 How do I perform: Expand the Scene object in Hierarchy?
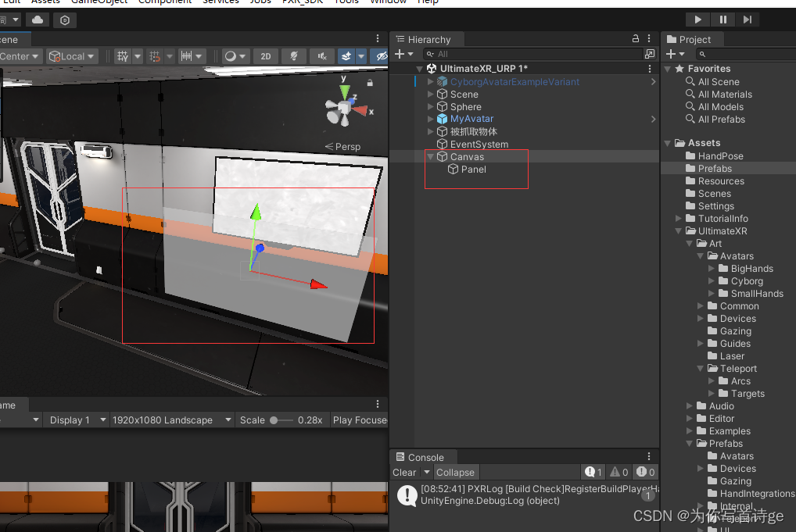tap(431, 94)
